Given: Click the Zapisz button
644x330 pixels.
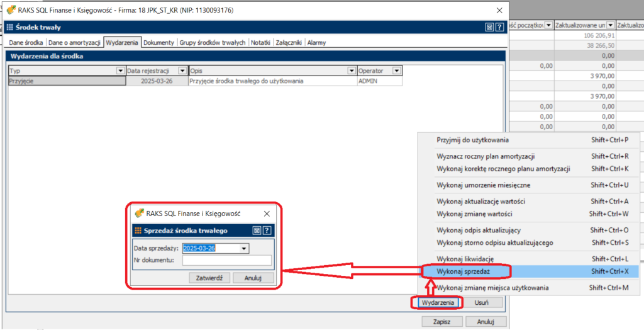Looking at the screenshot, I should (442, 321).
